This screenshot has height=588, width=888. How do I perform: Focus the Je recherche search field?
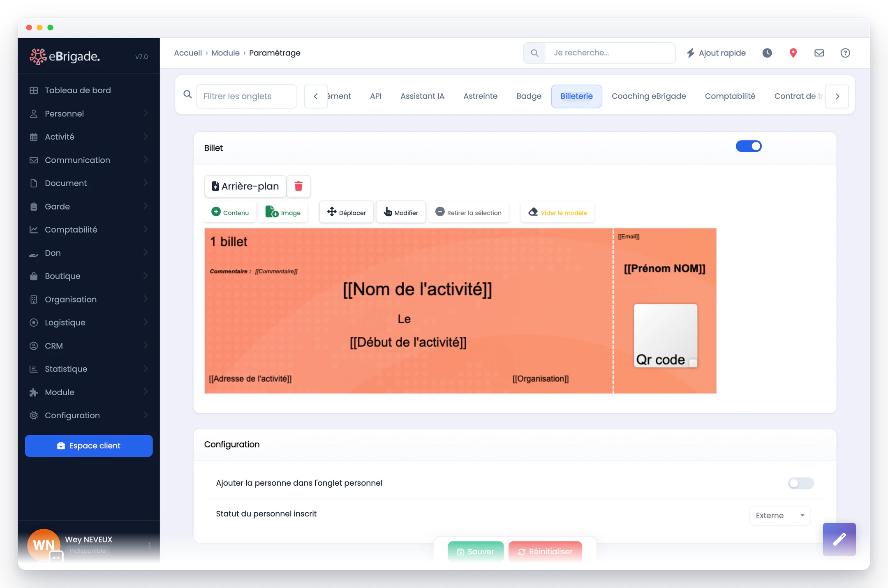[x=610, y=53]
